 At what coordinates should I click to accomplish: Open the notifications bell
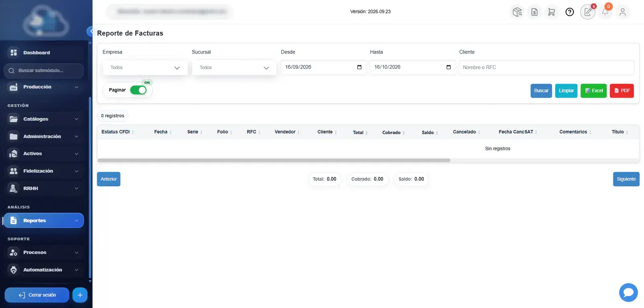(x=605, y=12)
